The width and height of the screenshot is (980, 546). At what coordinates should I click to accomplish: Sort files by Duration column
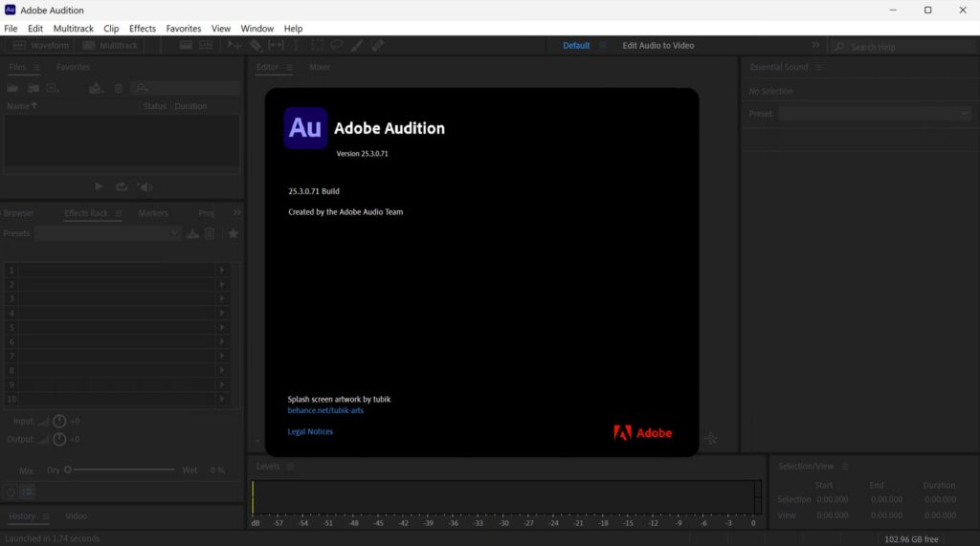click(190, 106)
